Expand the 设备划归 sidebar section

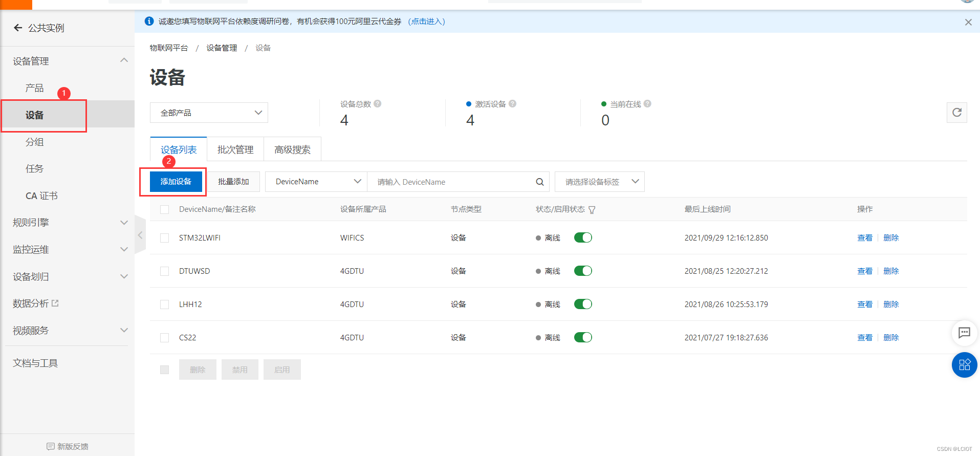124,276
